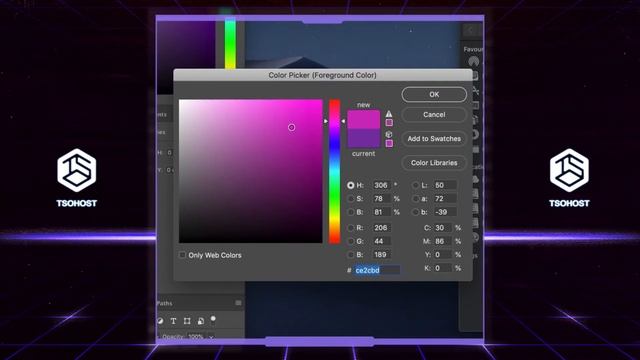Select the blue B radio button under G
The height and width of the screenshot is (360, 640).
pos(350,255)
